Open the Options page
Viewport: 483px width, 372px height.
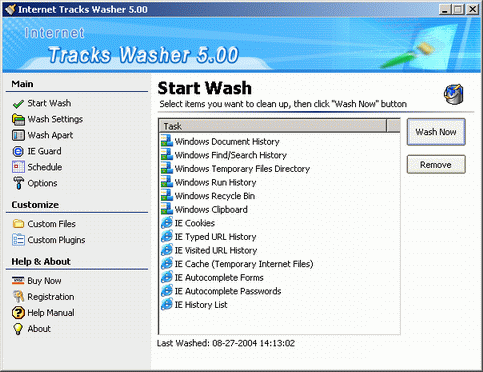pos(42,183)
